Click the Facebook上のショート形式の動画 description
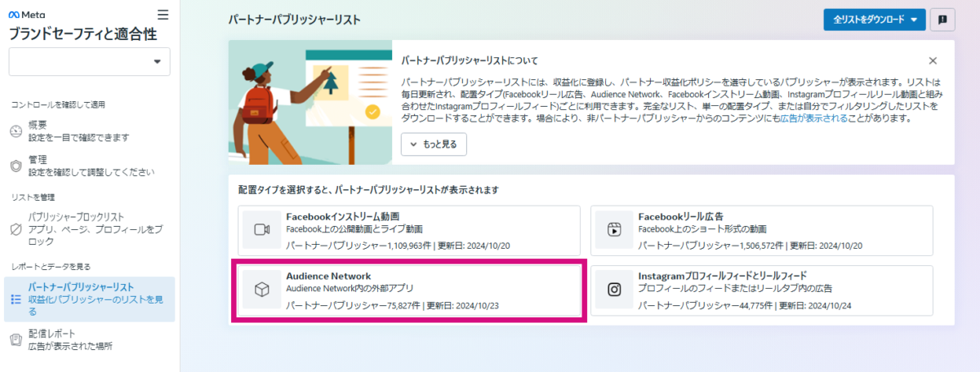Screen dimensions: 980x372 702,229
